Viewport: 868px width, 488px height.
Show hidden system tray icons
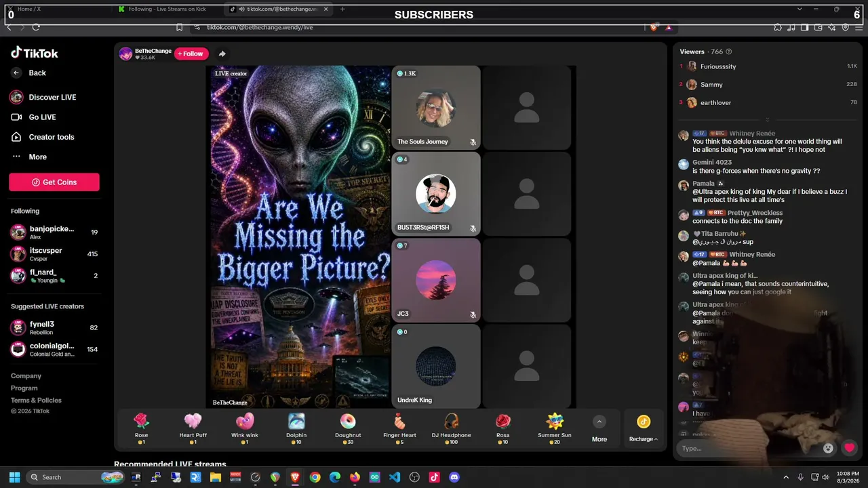[786, 477]
